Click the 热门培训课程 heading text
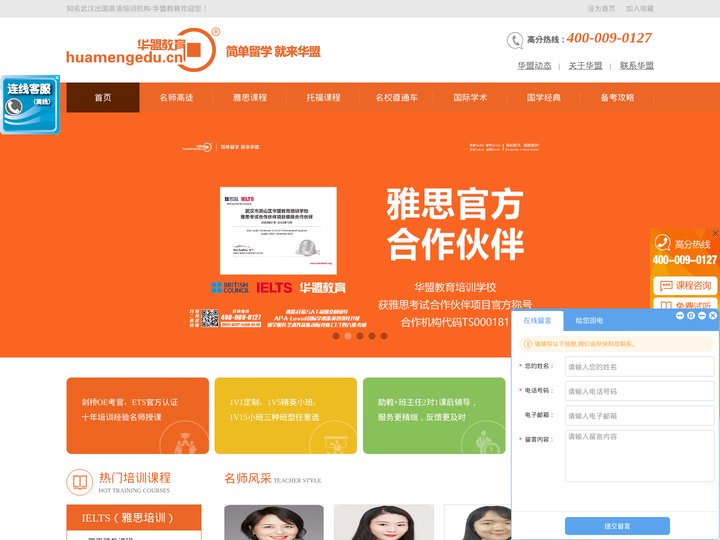 coord(135,478)
